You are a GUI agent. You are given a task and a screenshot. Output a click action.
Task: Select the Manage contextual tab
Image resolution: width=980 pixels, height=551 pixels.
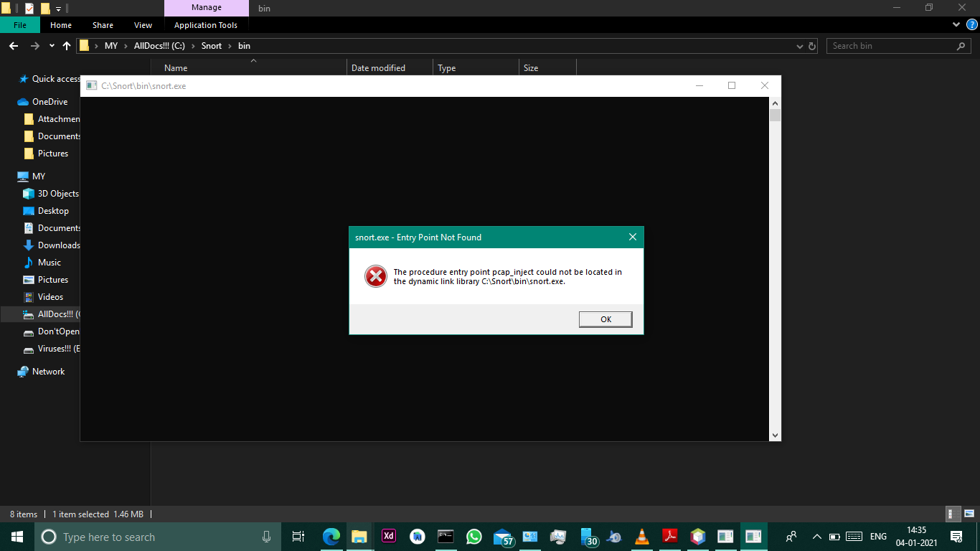206,8
